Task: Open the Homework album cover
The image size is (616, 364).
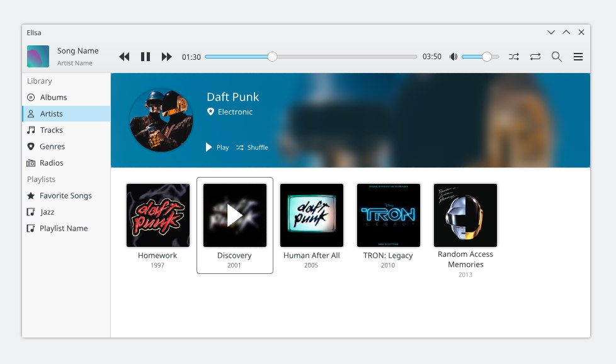Action: (158, 215)
